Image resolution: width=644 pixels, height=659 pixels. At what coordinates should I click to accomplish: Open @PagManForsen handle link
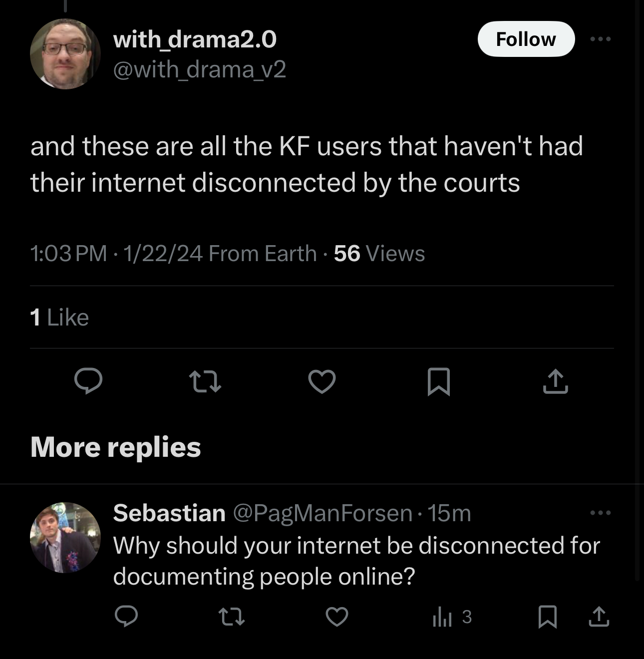[x=322, y=513]
